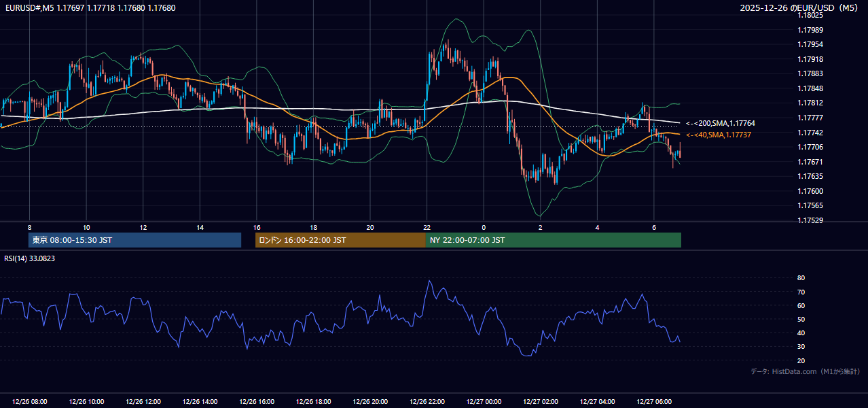Click price axis label 1.17954
Screen dimensions: 868x408
(x=810, y=44)
